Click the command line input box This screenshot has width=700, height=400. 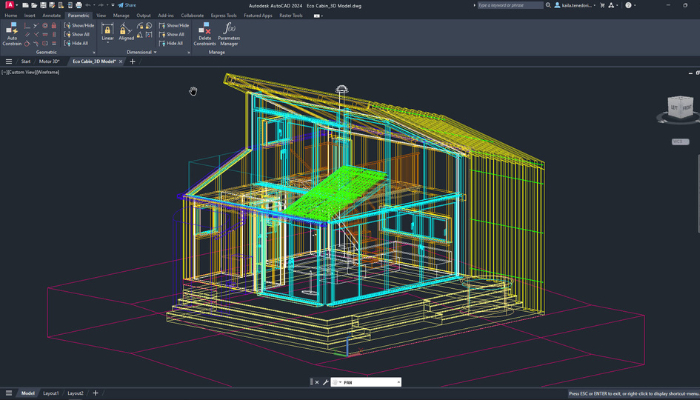coord(366,382)
